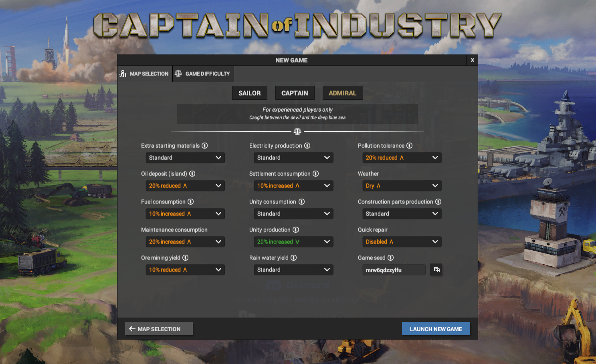
Task: Click 'For experienced players only' description
Action: click(x=297, y=109)
